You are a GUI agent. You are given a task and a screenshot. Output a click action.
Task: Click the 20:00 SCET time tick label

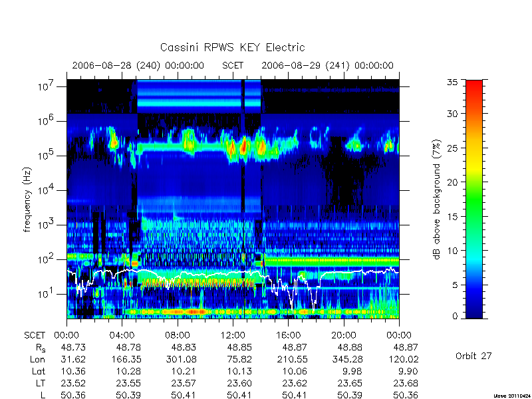click(344, 336)
